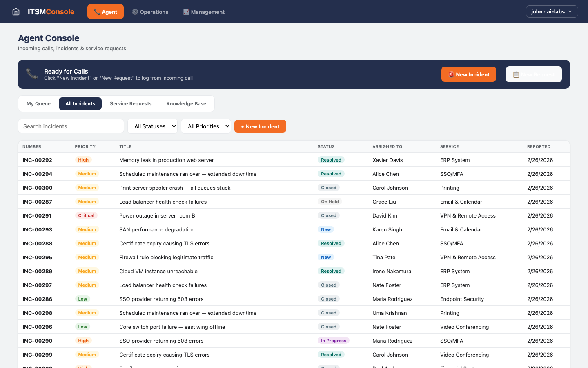Viewport: 588px width, 368px height.
Task: Open the All Statuses dropdown
Action: (152, 126)
